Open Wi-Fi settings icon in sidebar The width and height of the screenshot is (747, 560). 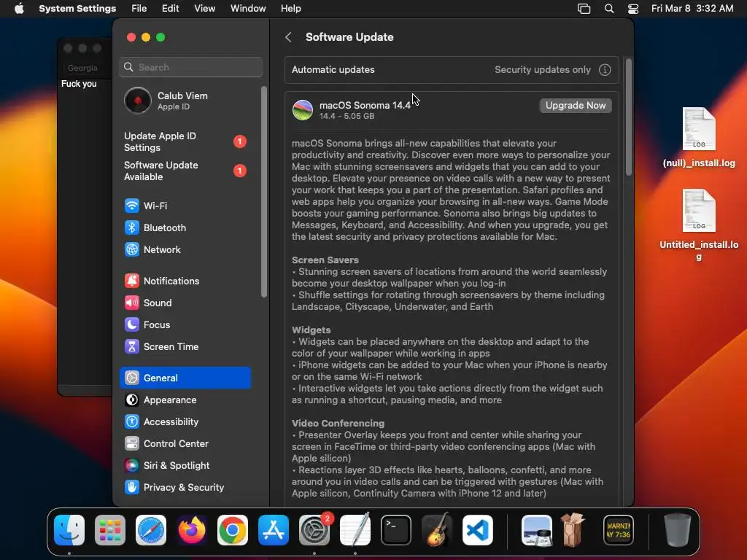coord(132,206)
